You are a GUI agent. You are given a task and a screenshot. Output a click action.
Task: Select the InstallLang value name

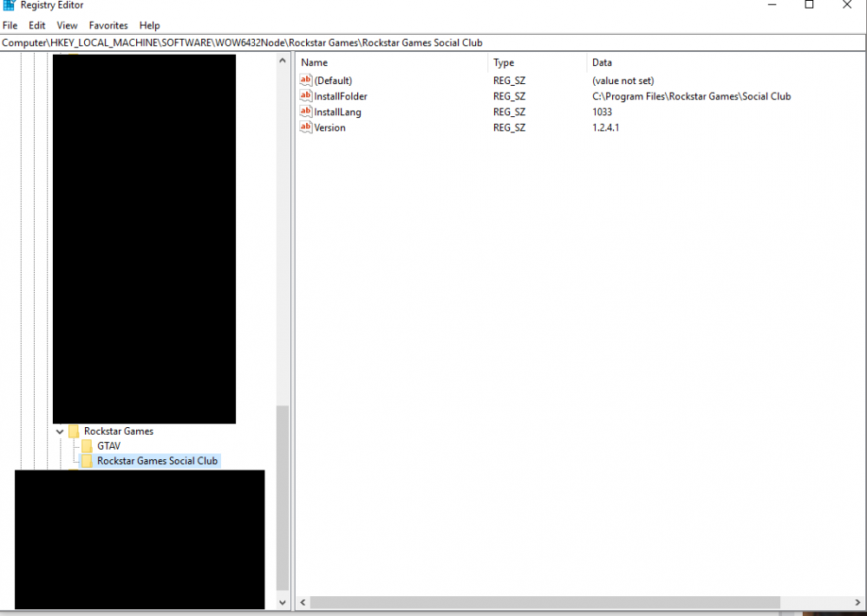click(x=338, y=112)
